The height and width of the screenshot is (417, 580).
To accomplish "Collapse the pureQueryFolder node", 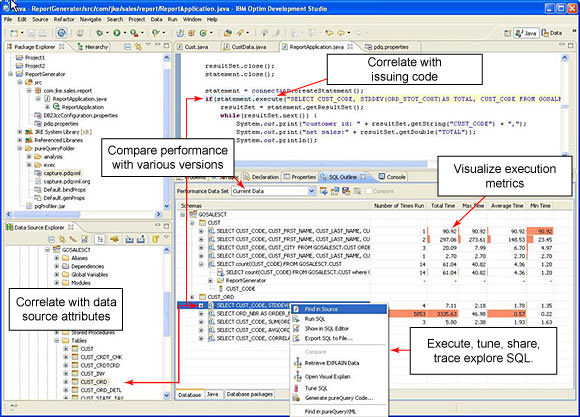I will pyautogui.click(x=20, y=148).
